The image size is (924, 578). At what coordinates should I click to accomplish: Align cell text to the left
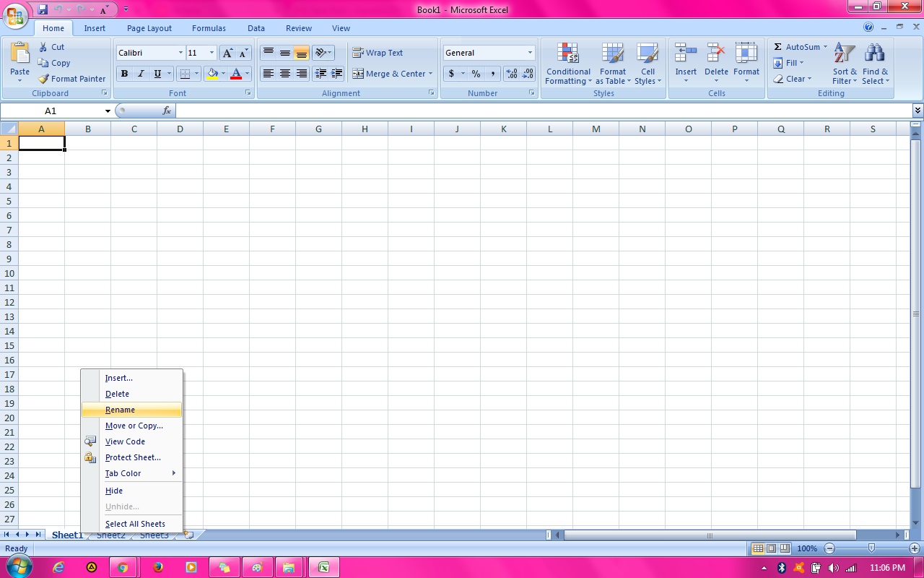point(268,74)
